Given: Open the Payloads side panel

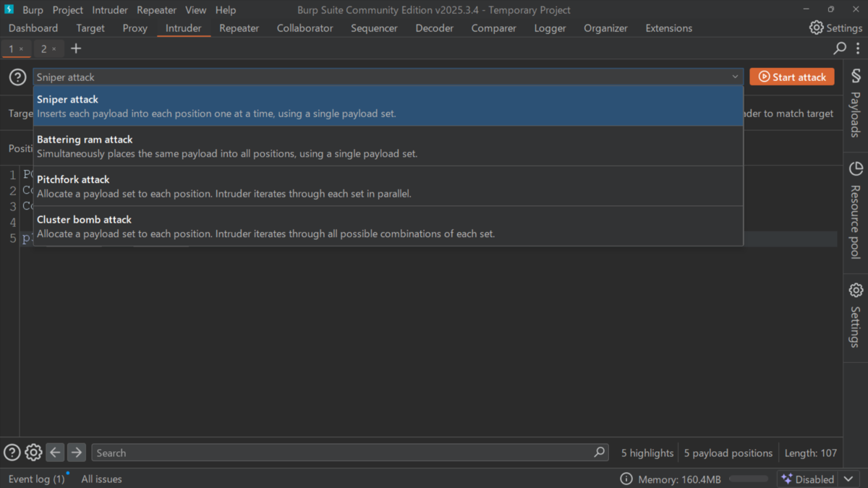Looking at the screenshot, I should point(856,103).
